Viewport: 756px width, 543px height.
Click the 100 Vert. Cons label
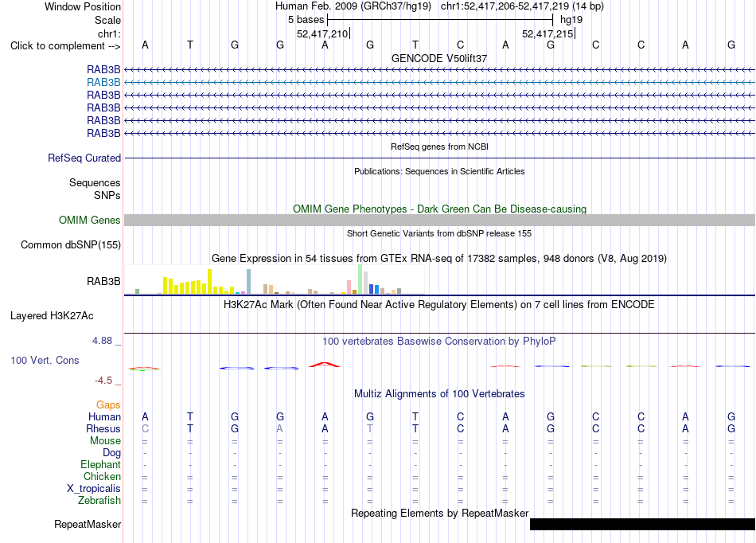(x=45, y=360)
